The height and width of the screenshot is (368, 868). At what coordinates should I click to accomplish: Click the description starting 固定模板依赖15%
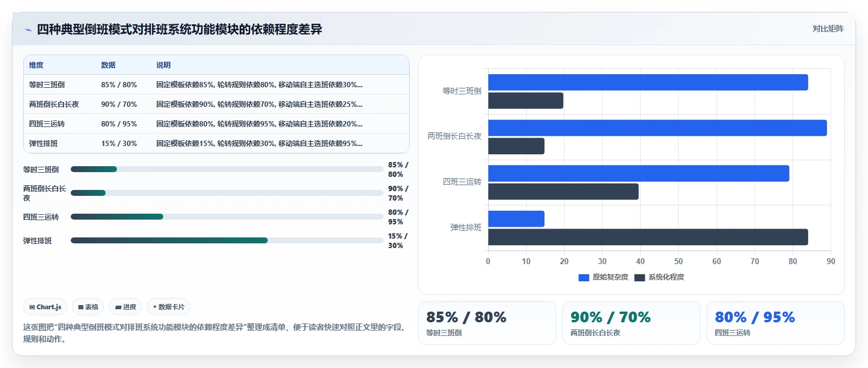click(259, 143)
